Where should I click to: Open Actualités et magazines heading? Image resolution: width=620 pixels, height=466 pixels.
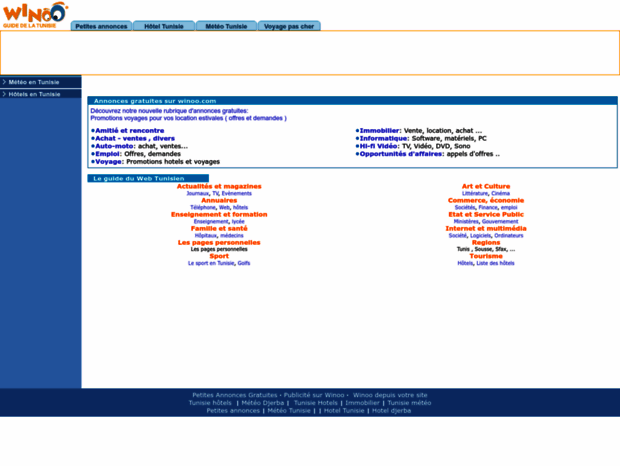[x=219, y=186]
